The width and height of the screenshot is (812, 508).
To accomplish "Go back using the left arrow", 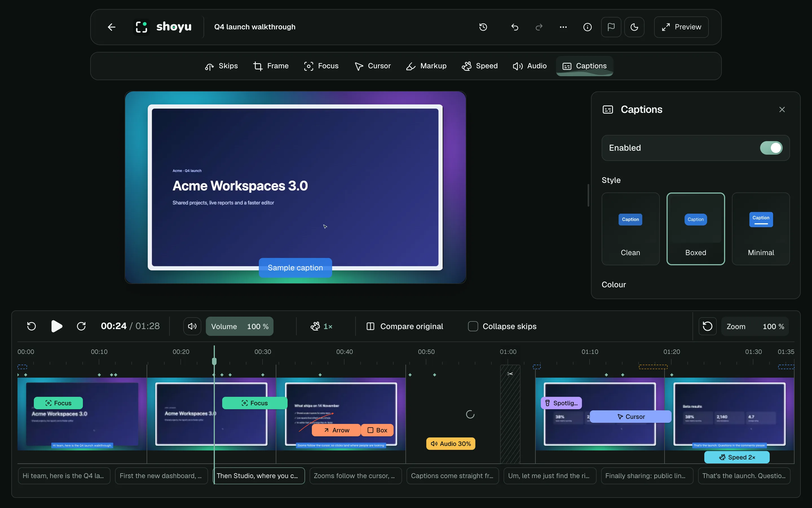I will click(x=112, y=27).
